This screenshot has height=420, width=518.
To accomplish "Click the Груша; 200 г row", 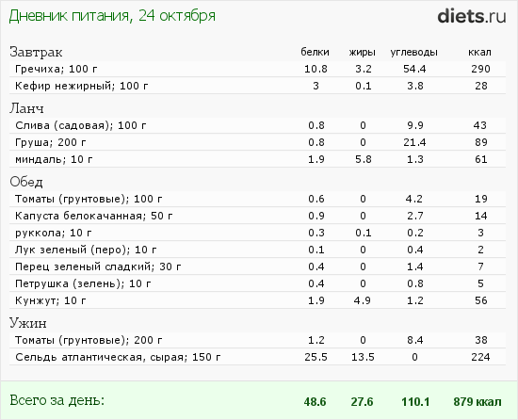I will tap(257, 142).
